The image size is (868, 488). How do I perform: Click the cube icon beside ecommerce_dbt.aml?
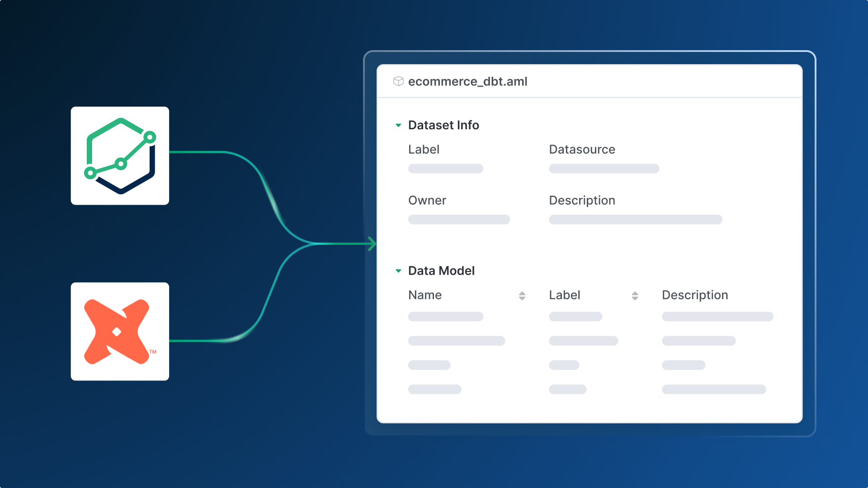[x=398, y=81]
